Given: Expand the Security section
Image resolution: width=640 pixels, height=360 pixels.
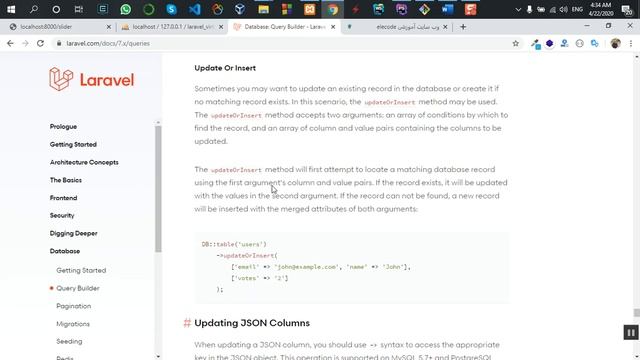Looking at the screenshot, I should (x=62, y=216).
